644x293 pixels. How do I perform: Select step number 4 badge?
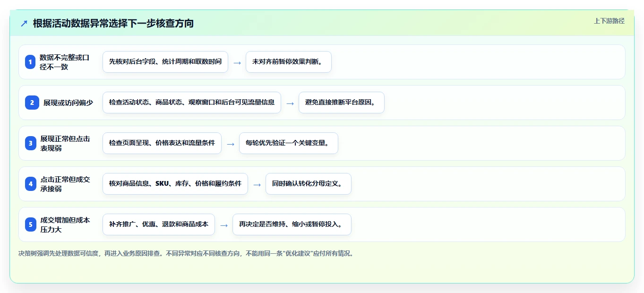click(x=30, y=184)
